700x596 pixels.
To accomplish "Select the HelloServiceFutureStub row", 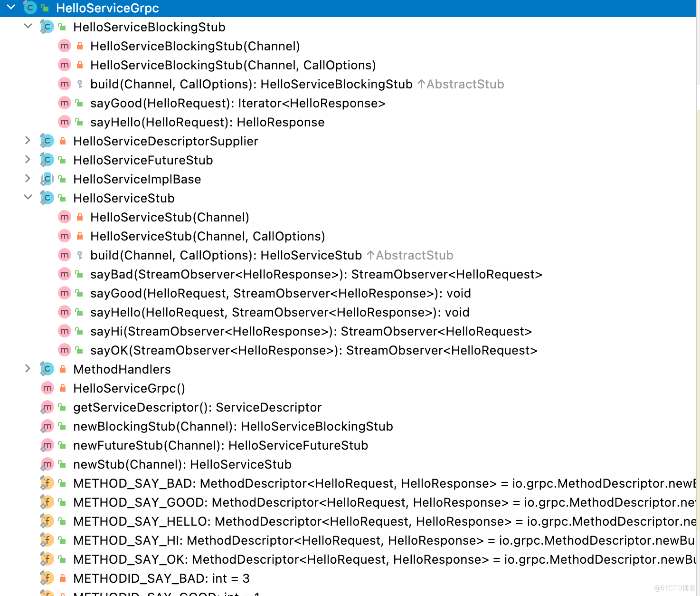I will pyautogui.click(x=348, y=160).
